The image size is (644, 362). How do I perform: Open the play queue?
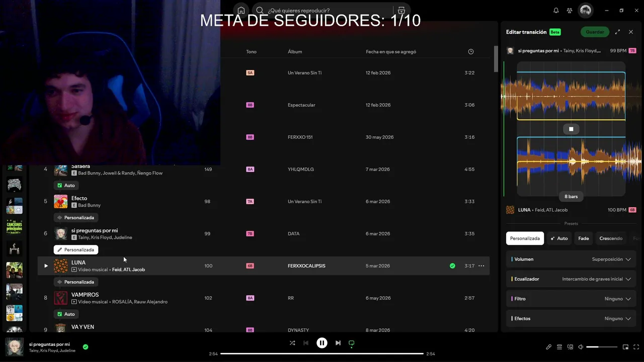click(559, 347)
